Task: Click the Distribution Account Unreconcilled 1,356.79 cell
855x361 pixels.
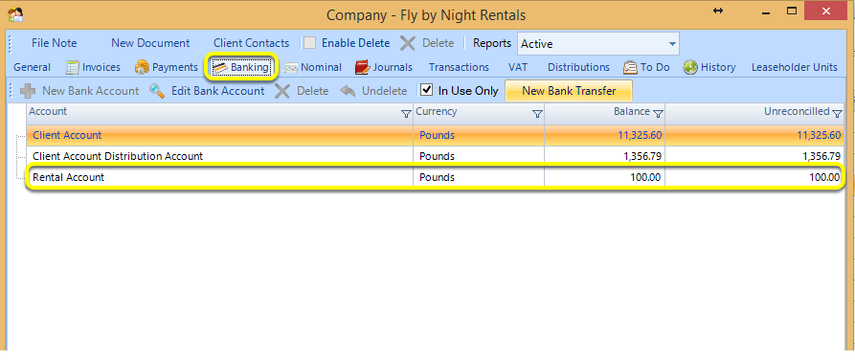Action: click(755, 157)
